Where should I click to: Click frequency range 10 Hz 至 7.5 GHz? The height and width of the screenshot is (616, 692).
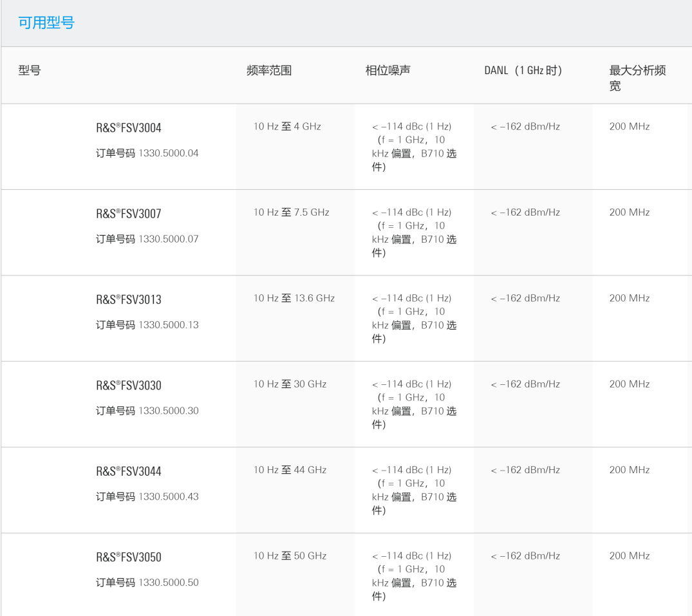click(x=291, y=212)
